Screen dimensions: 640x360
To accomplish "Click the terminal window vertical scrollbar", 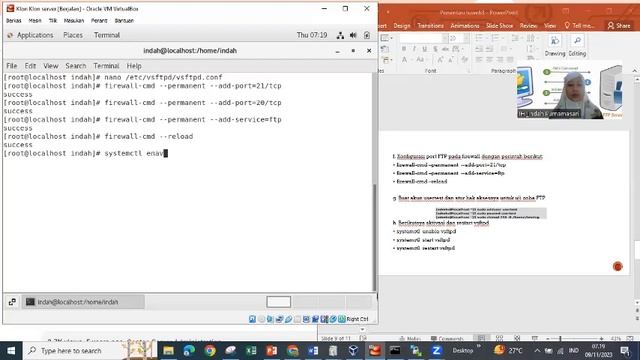I will click(374, 237).
